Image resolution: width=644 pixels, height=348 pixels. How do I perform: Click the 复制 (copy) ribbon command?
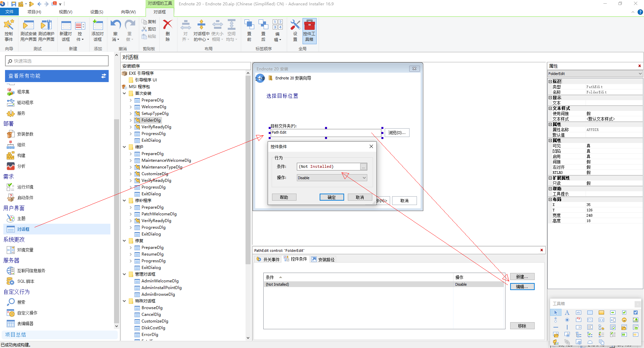[x=149, y=22]
